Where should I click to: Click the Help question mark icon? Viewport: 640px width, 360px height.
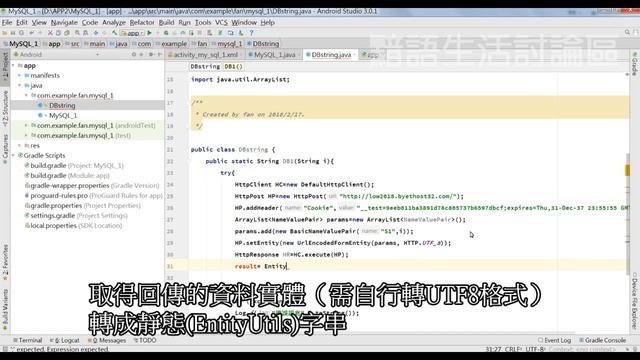[x=251, y=33]
